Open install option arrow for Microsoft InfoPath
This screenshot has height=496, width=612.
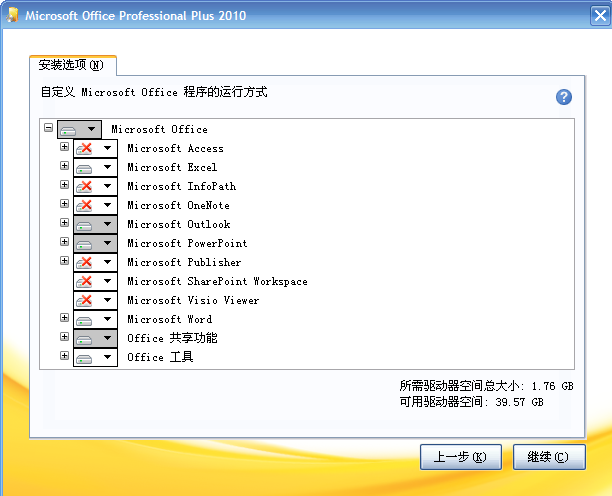tap(107, 186)
